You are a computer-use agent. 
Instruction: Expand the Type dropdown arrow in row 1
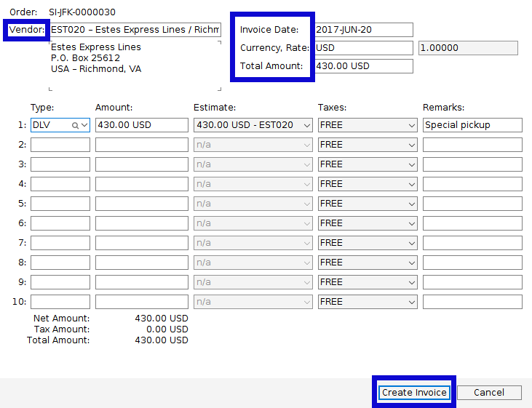point(84,125)
